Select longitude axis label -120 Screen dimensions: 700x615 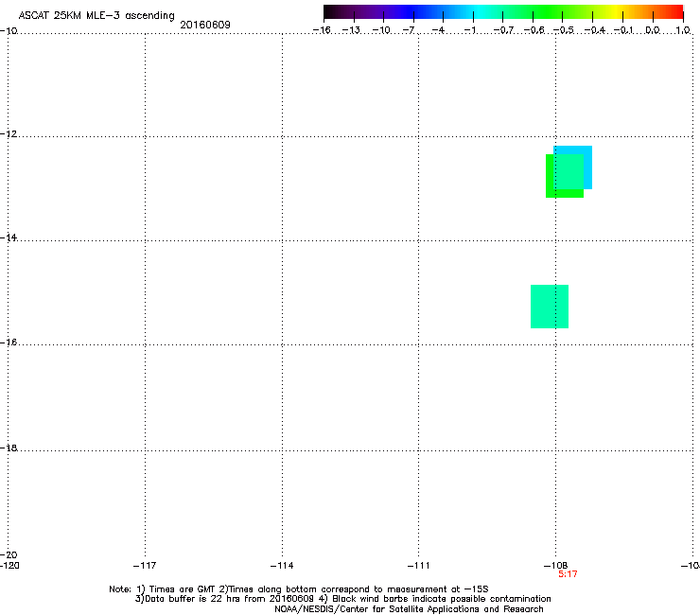9,566
